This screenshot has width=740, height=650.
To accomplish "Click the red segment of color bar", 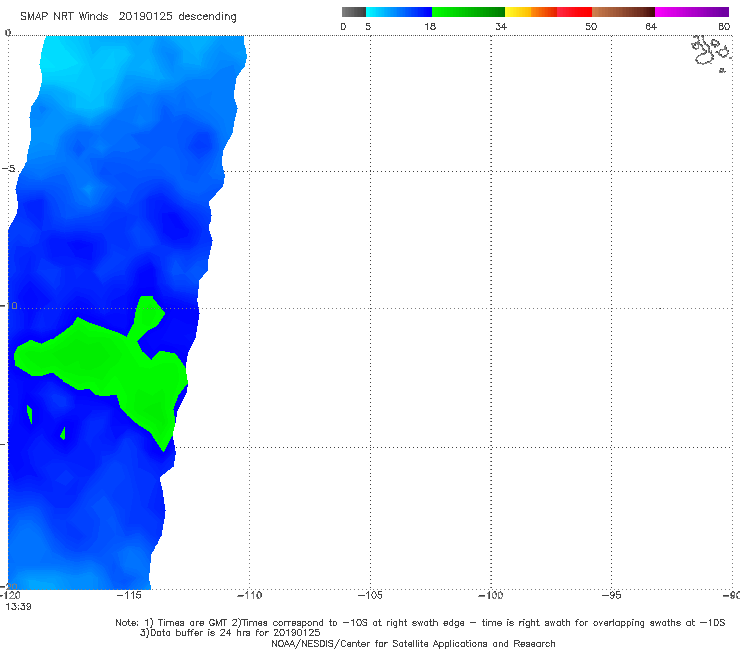I will 574,12.
